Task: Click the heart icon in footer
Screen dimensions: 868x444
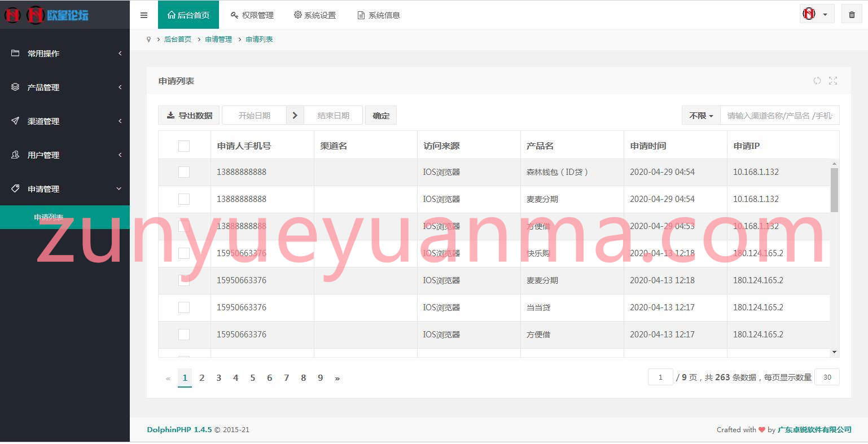Action: pyautogui.click(x=762, y=430)
